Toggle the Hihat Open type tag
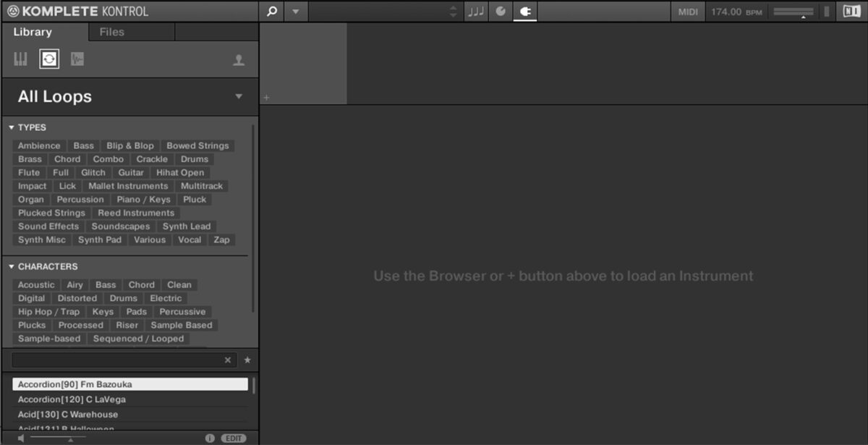 (180, 172)
